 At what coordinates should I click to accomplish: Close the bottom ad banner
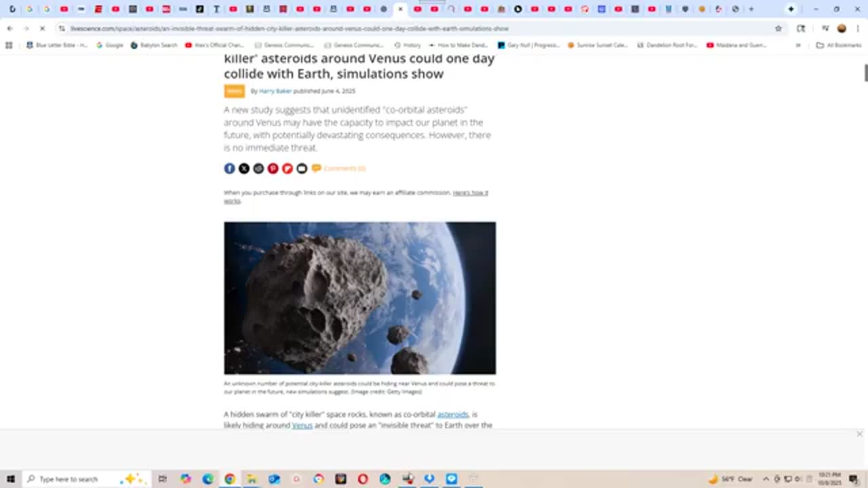(859, 434)
